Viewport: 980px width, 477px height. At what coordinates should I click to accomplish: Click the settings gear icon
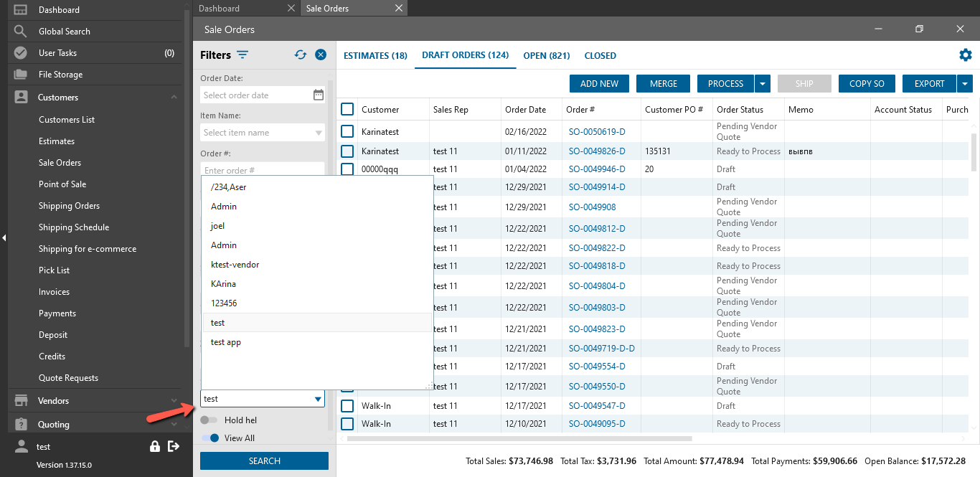click(x=965, y=55)
